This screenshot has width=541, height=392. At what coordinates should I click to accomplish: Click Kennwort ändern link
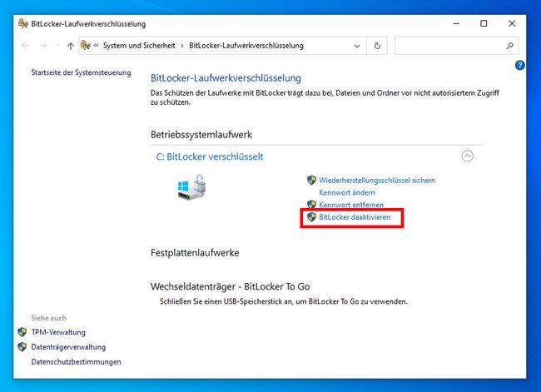click(347, 192)
